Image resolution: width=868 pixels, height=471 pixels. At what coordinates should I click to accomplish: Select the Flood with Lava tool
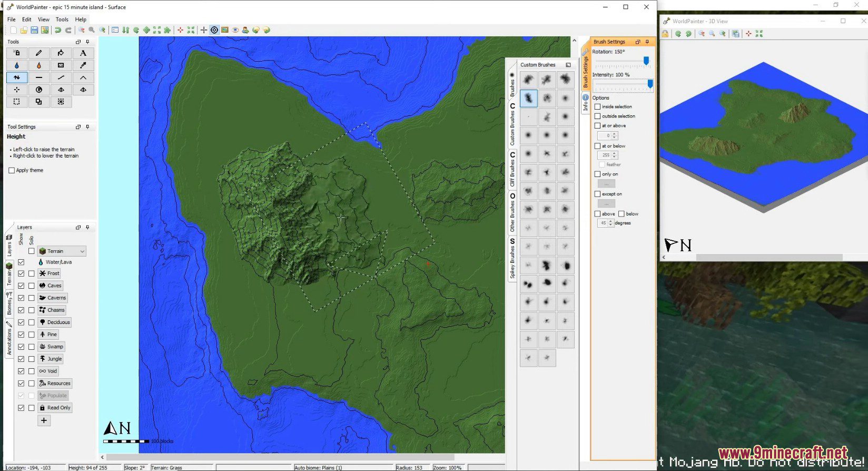click(x=39, y=65)
